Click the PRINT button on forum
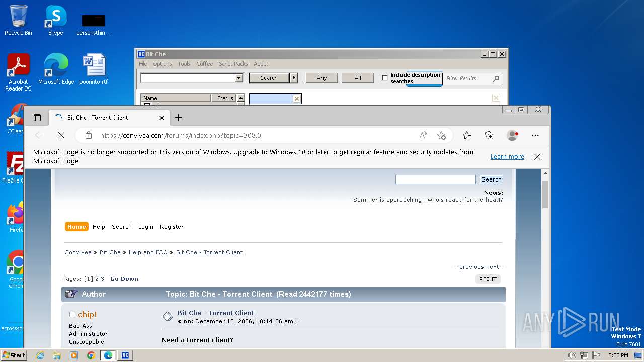Viewport: 644px width, 362px height. (488, 279)
